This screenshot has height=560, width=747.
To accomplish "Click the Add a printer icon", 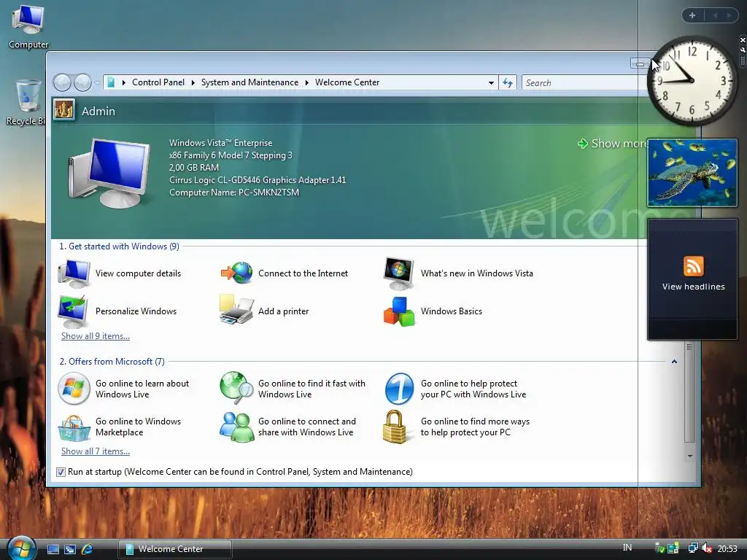I will (236, 309).
